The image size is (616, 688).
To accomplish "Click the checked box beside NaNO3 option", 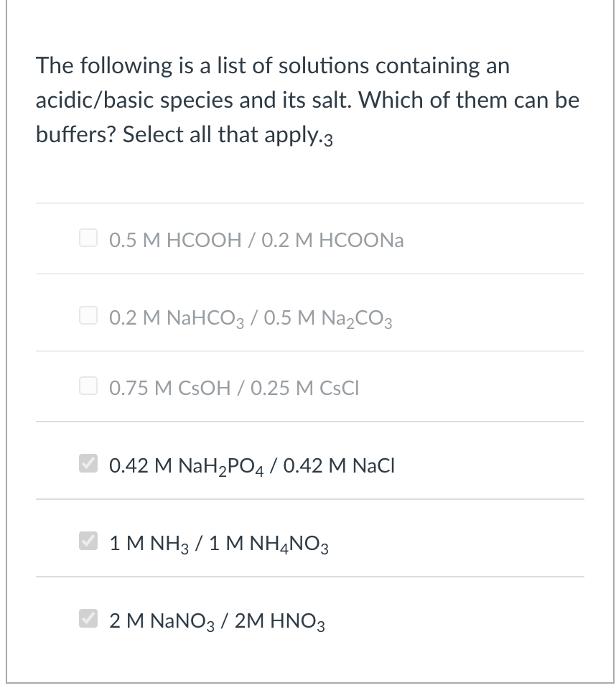I will [88, 618].
